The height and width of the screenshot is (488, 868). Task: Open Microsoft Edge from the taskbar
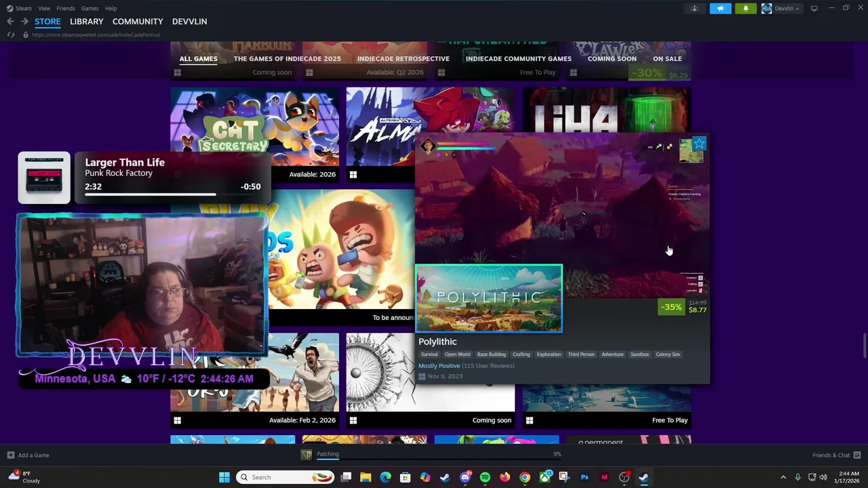pyautogui.click(x=385, y=477)
